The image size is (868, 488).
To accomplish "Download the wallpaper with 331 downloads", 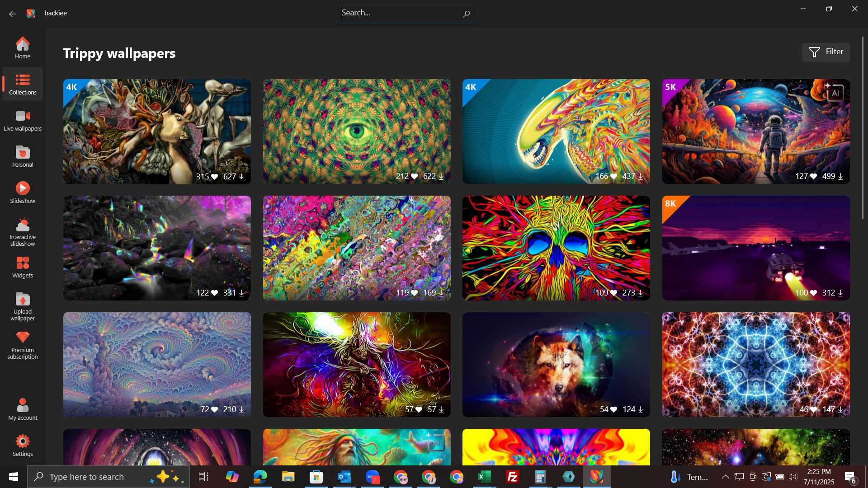I will click(241, 293).
